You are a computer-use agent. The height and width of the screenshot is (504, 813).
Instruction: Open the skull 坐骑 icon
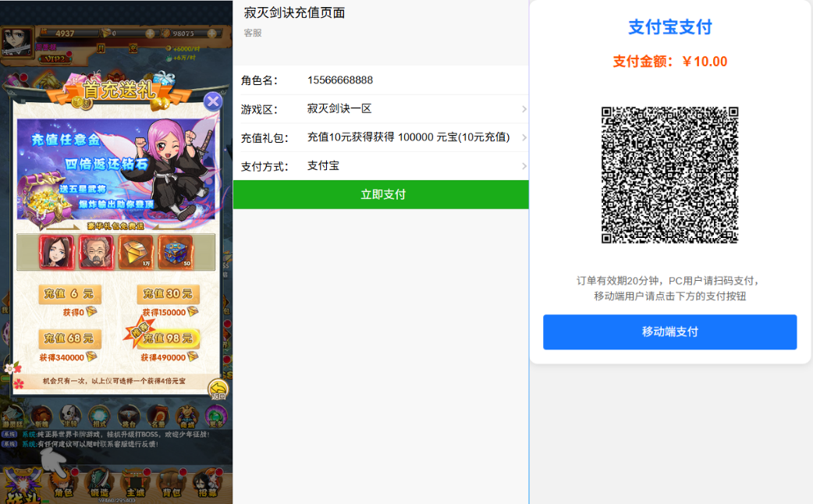(70, 417)
